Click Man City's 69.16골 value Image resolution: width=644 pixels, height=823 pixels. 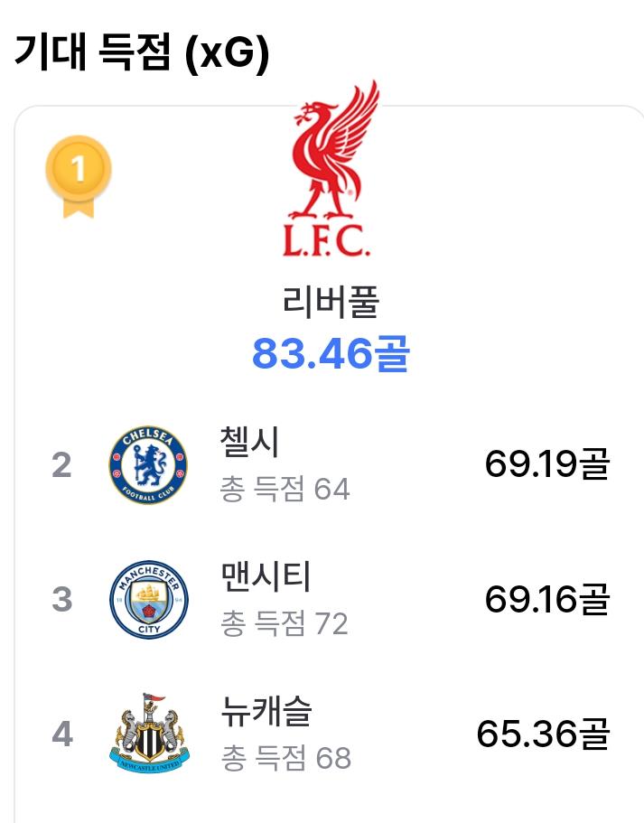[x=546, y=599]
